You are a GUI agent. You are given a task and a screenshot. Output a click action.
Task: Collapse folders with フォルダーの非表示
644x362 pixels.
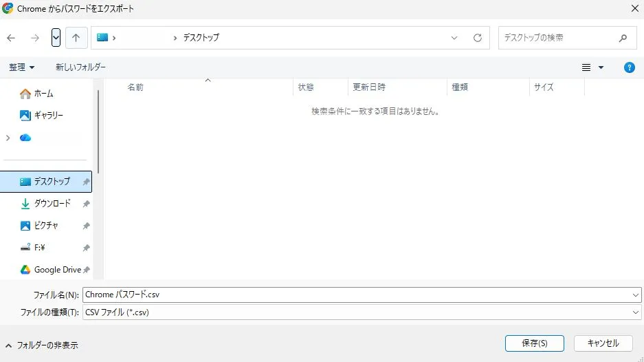42,345
